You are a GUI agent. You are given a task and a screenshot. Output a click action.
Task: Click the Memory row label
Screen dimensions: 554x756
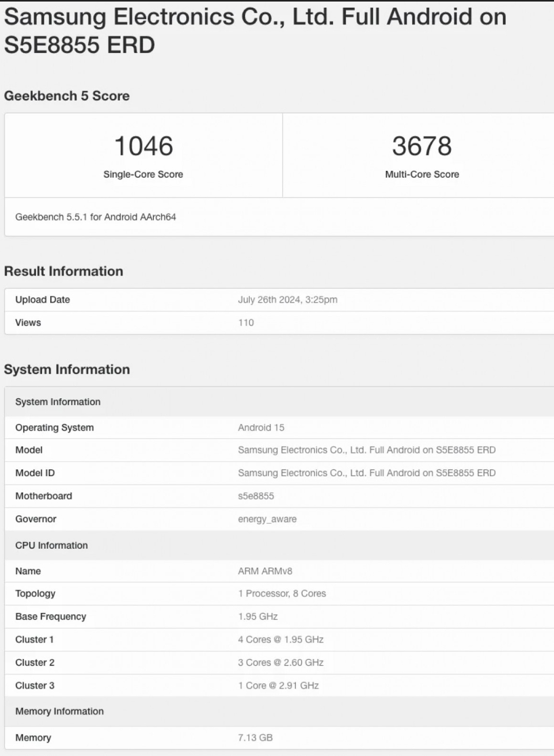click(33, 738)
